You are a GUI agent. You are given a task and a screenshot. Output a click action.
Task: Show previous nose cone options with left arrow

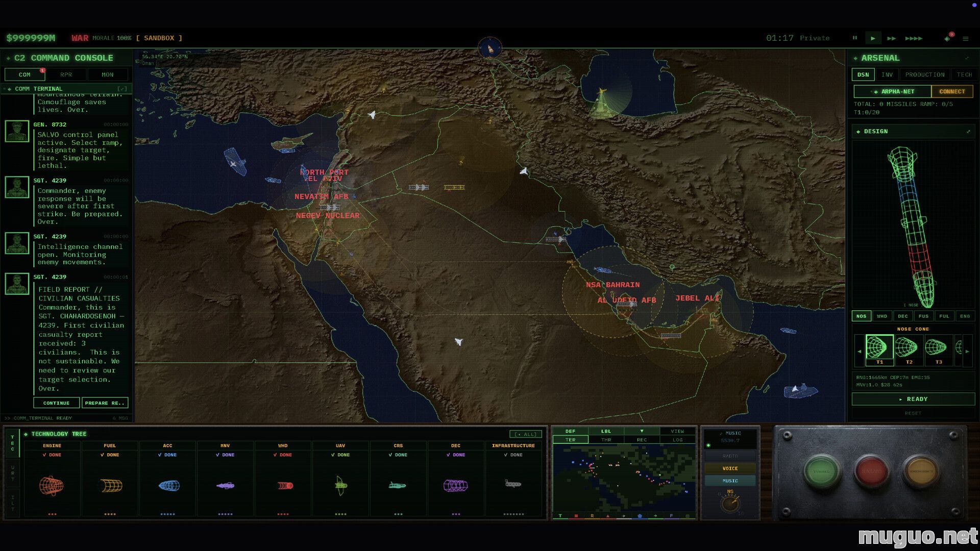[859, 351]
